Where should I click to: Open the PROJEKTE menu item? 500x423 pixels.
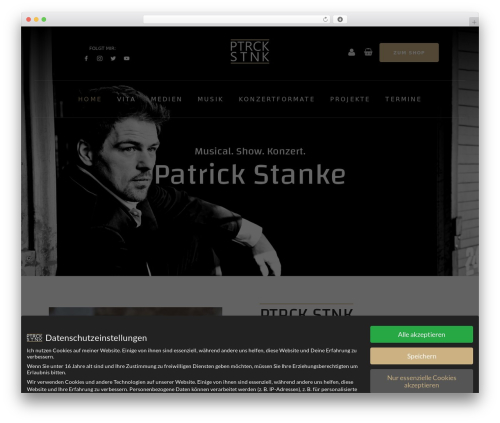(x=350, y=99)
